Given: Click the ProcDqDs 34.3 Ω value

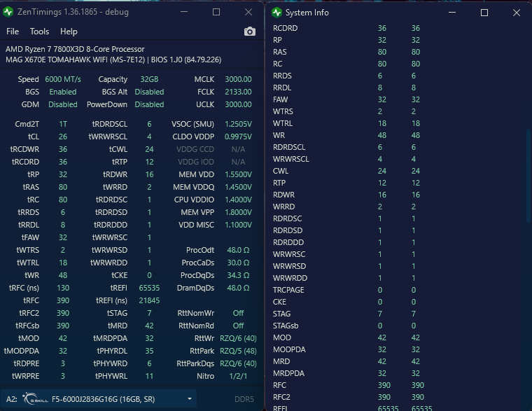Looking at the screenshot, I should pos(238,275).
